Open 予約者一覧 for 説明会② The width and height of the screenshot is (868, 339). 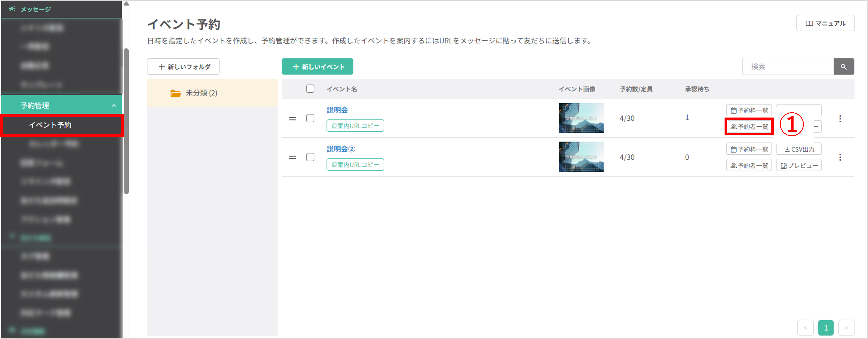749,166
